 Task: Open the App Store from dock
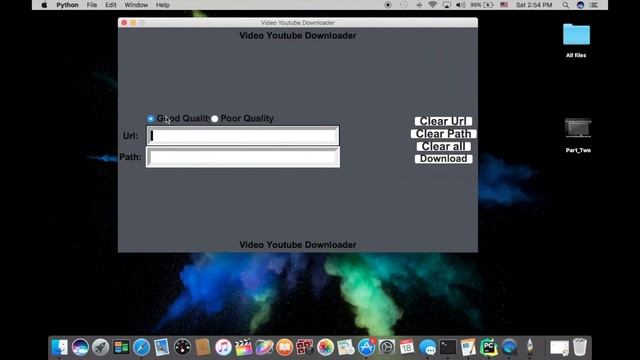tap(366, 347)
